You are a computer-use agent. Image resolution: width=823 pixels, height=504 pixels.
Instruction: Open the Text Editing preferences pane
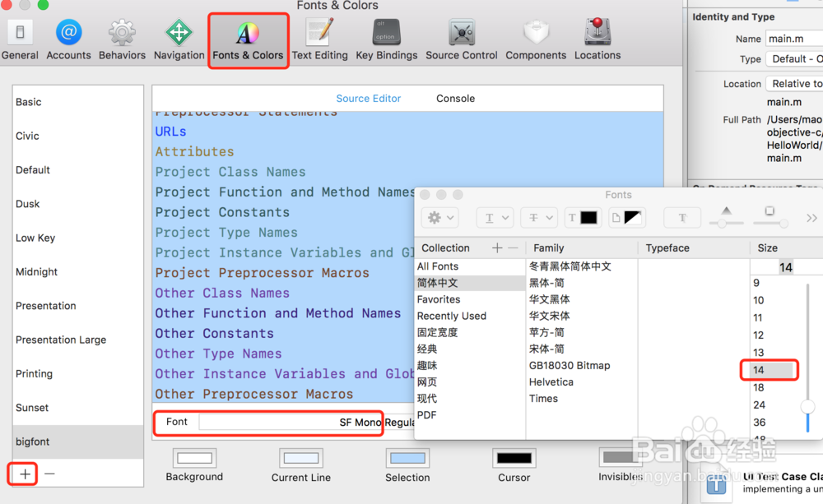coord(319,39)
